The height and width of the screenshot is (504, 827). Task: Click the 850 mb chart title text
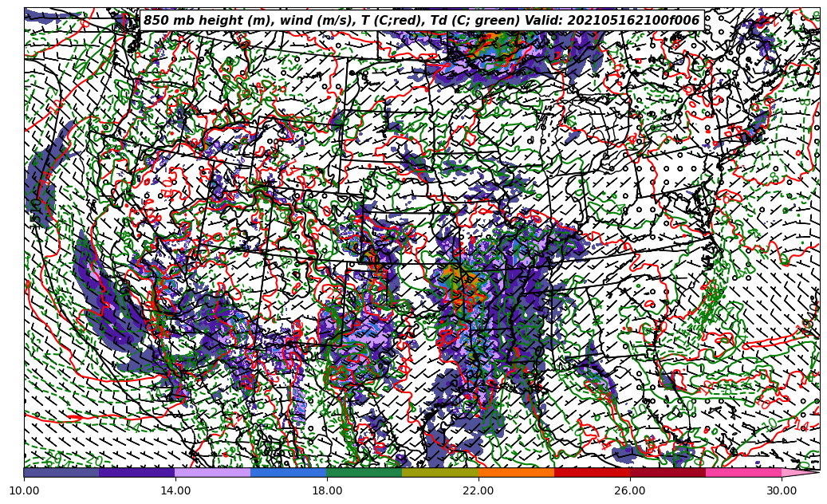click(421, 21)
